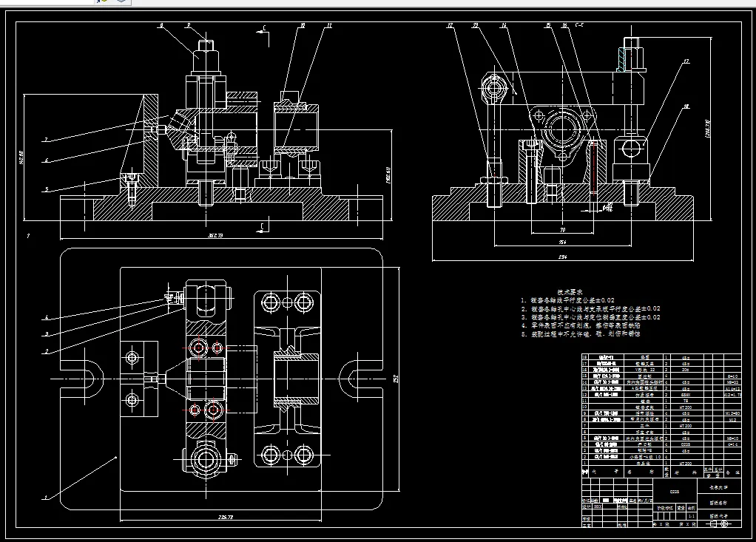Select the (102.63) vertical dimension text
Screen dimensions: 756x542
click(x=388, y=175)
